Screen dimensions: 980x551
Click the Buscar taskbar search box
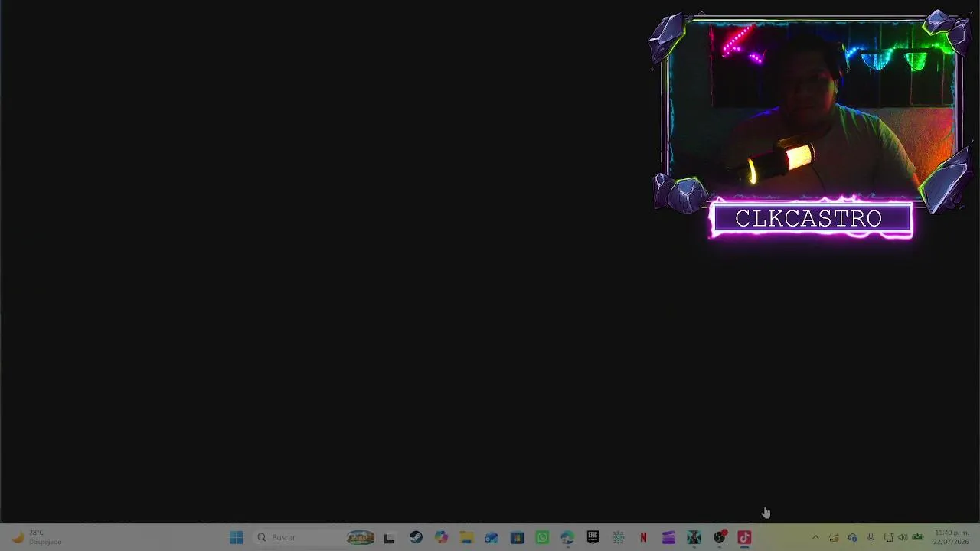315,537
